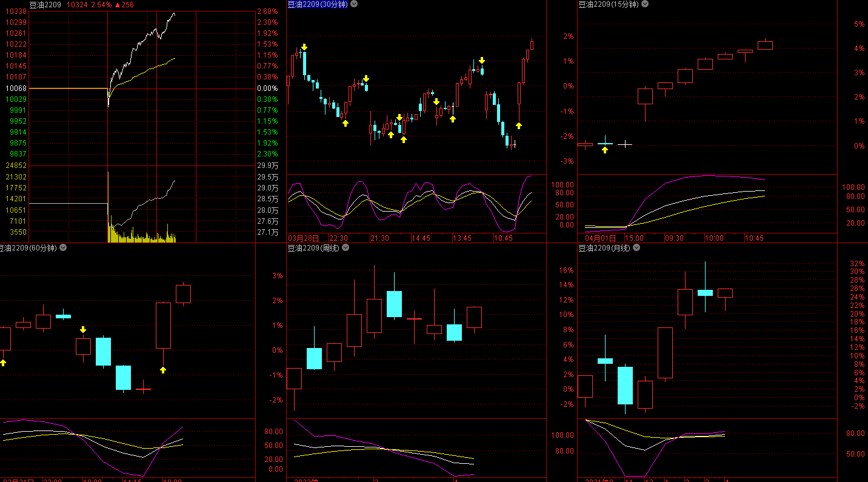Click open interest label 28.5万
This screenshot has height=482, width=868.
click(267, 199)
